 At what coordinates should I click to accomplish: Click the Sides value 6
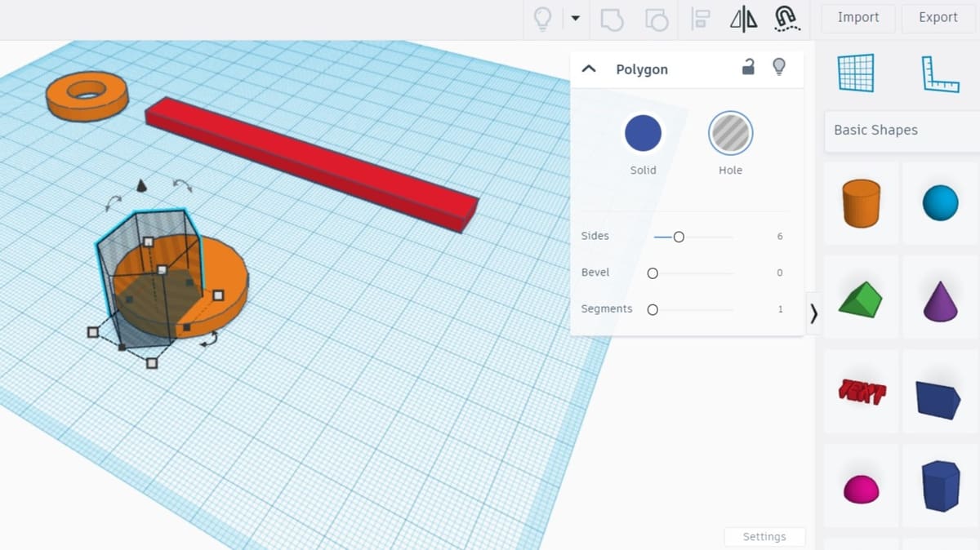tap(780, 237)
